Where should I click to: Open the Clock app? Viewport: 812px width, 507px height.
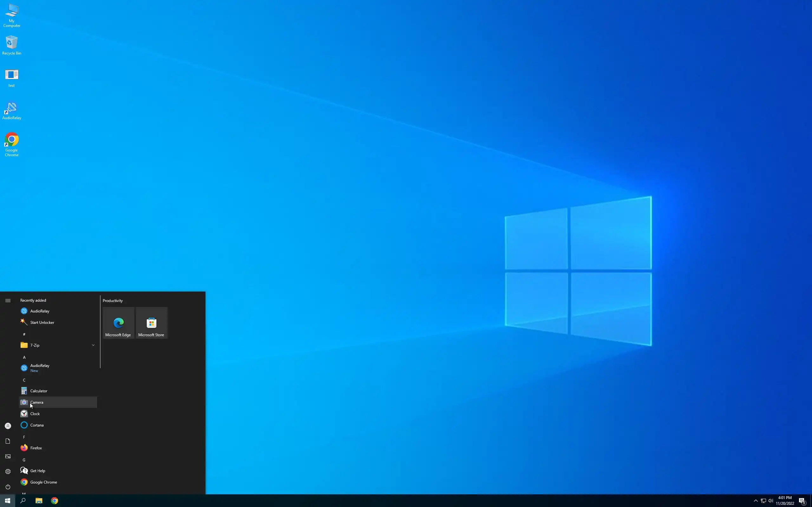[35, 414]
